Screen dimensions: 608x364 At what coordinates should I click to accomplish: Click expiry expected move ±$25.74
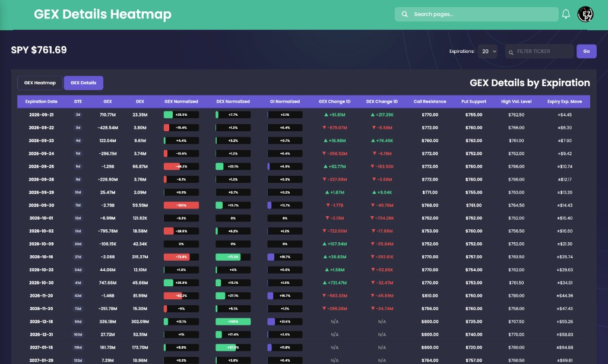click(x=565, y=257)
